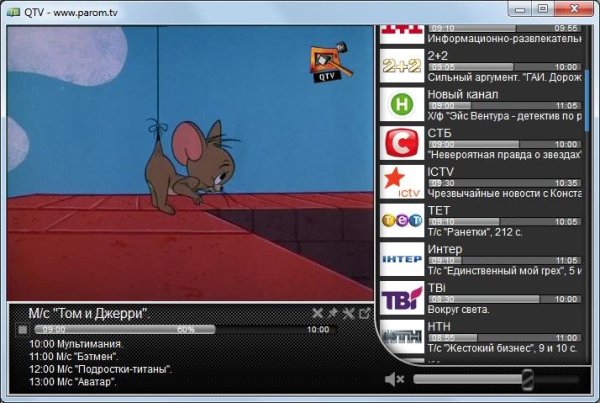Click program text Единственный мой грех
Screen dimensions: 600x403
point(505,271)
